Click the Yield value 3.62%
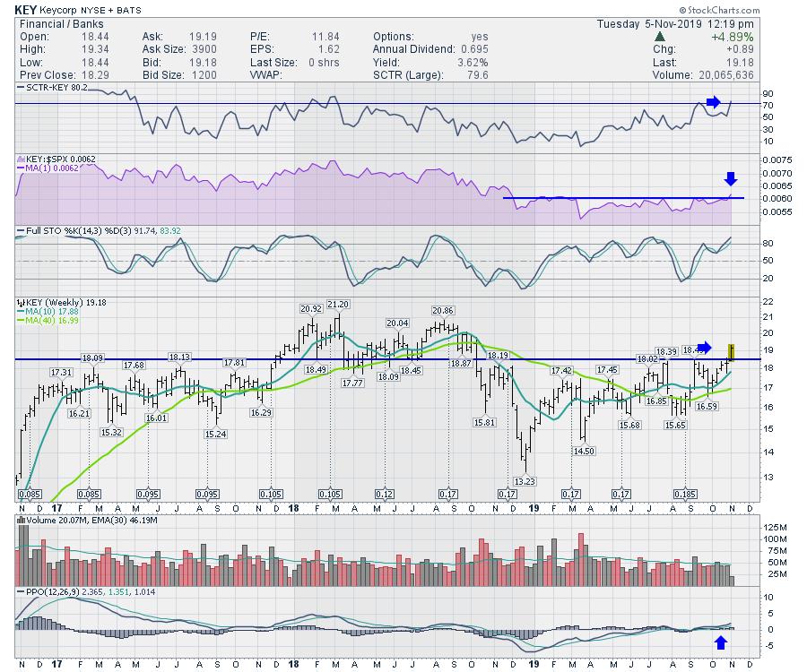 point(473,63)
